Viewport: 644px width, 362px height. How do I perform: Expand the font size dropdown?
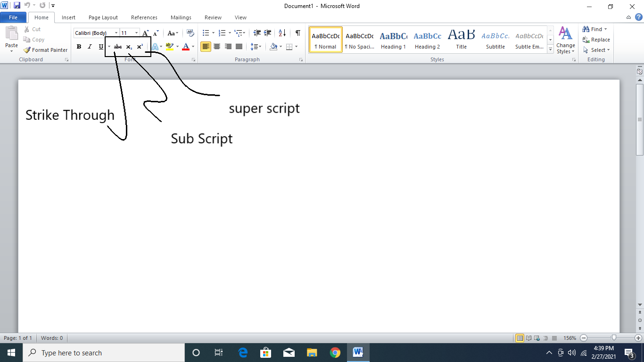(136, 33)
